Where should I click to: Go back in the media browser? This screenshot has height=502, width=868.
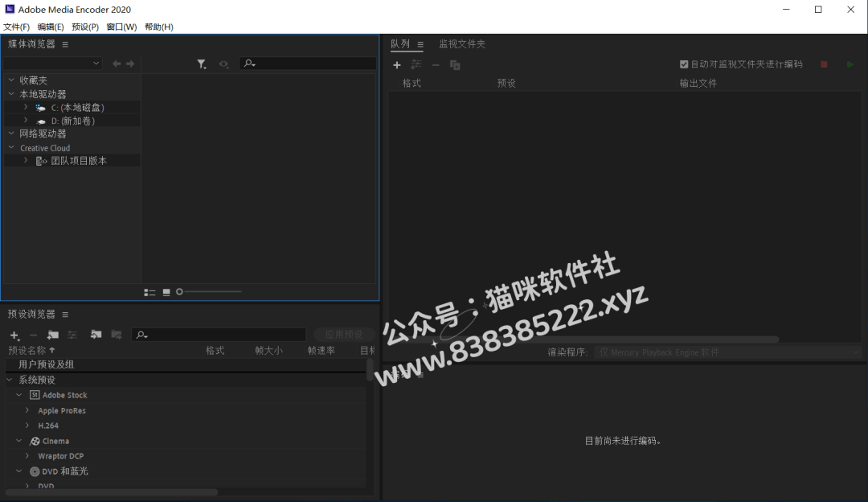click(117, 64)
